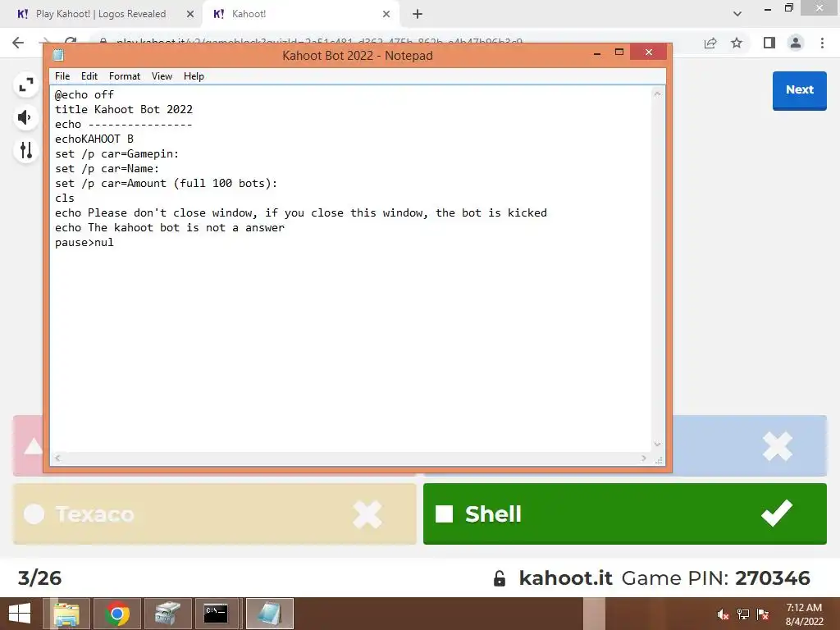Open Kahoot settings sliders icon
The image size is (840, 630).
pyautogui.click(x=25, y=150)
